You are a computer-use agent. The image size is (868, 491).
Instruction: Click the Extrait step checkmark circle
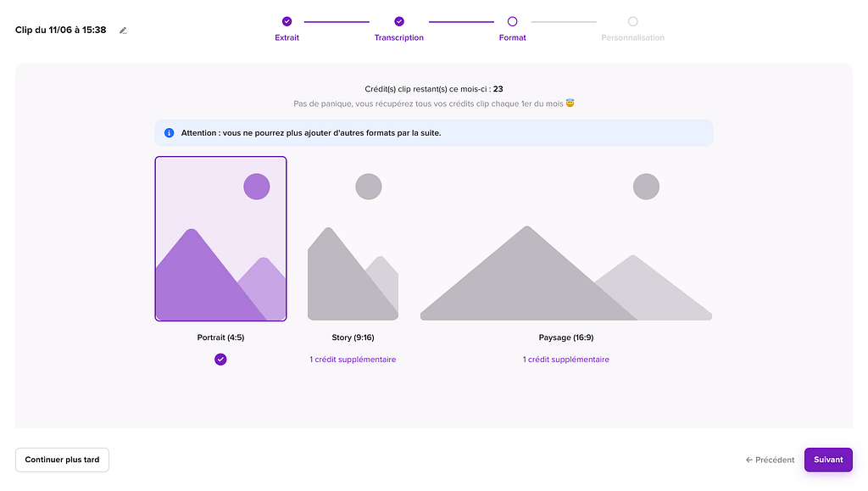287,21
